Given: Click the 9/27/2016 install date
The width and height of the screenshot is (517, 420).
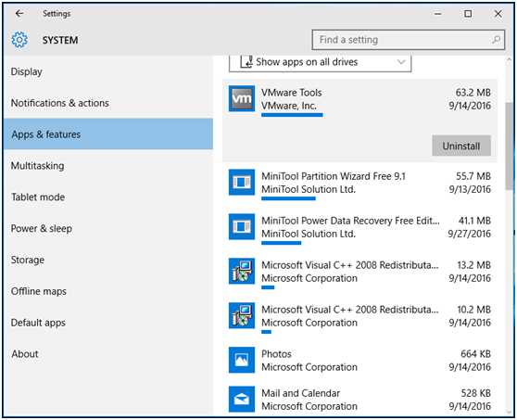Looking at the screenshot, I should pos(469,234).
